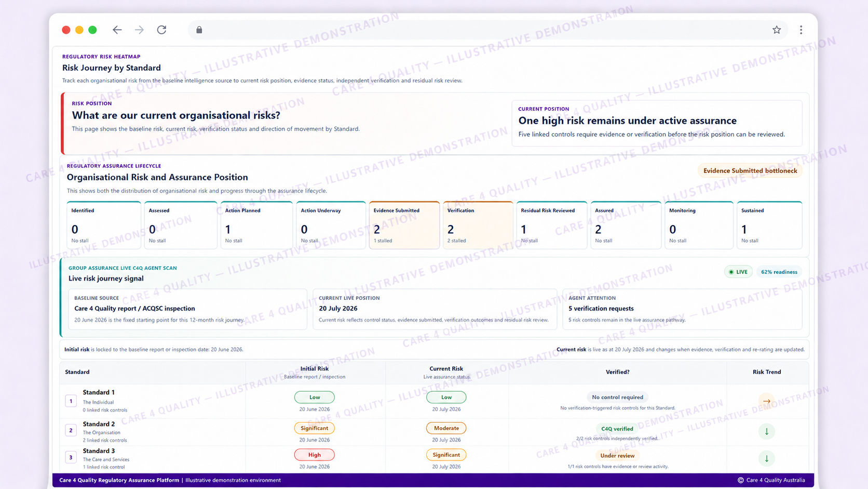Click Standard 1 sideways trend arrow
The height and width of the screenshot is (489, 868).
(x=767, y=401)
